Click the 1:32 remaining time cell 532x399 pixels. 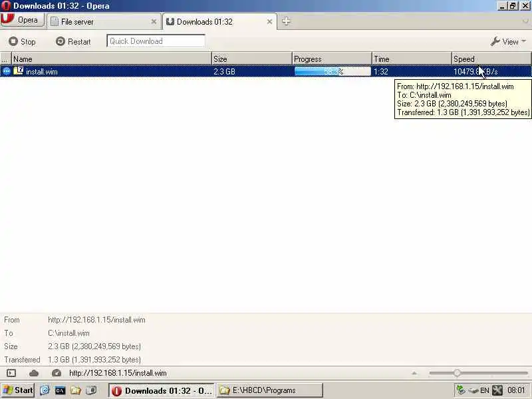click(x=381, y=72)
